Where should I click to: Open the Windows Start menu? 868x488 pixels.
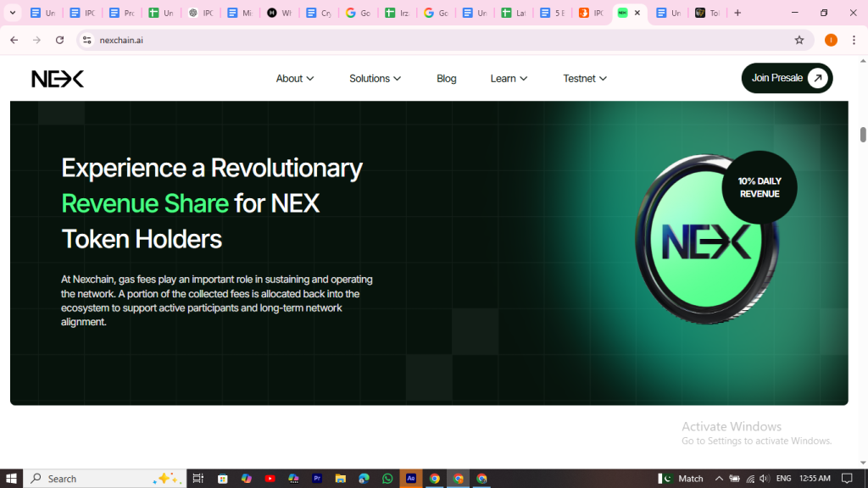[x=11, y=479]
